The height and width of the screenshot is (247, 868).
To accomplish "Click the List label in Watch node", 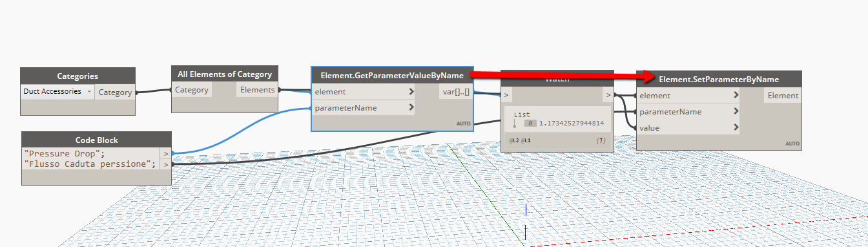I will 522,114.
